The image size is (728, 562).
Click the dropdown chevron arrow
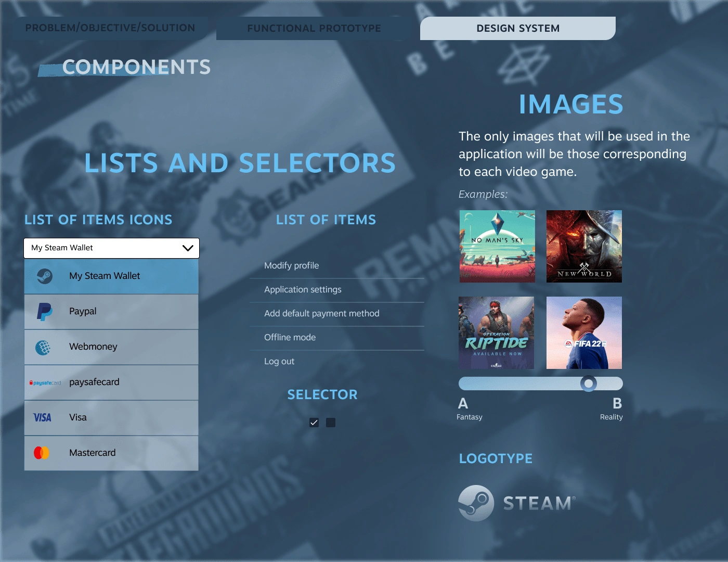tap(188, 248)
